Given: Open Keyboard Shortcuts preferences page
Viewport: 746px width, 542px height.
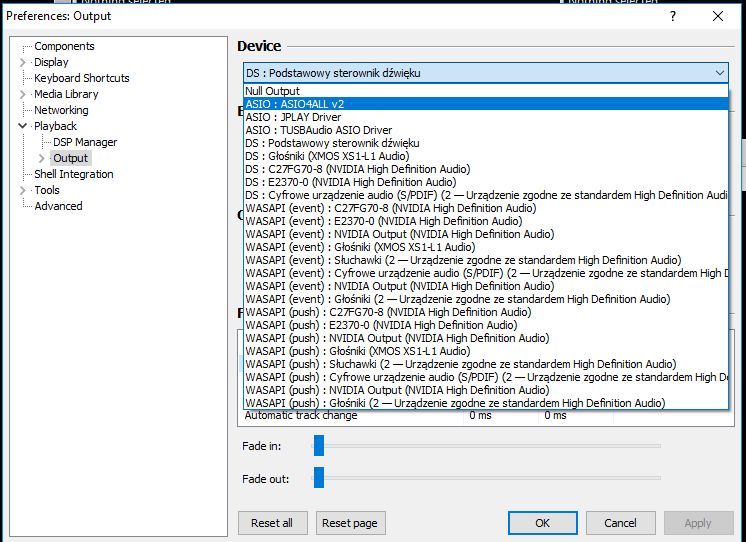Looking at the screenshot, I should 81,78.
